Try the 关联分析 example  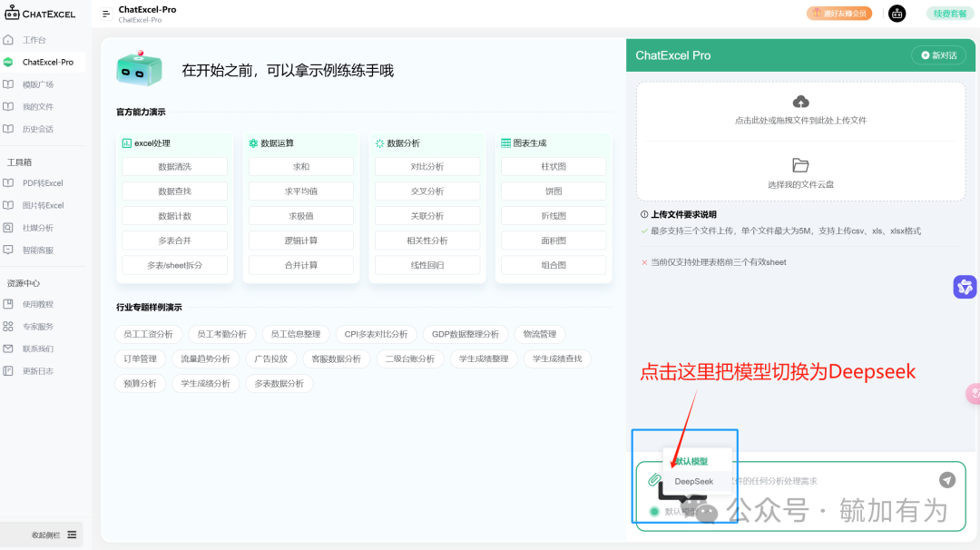click(427, 216)
